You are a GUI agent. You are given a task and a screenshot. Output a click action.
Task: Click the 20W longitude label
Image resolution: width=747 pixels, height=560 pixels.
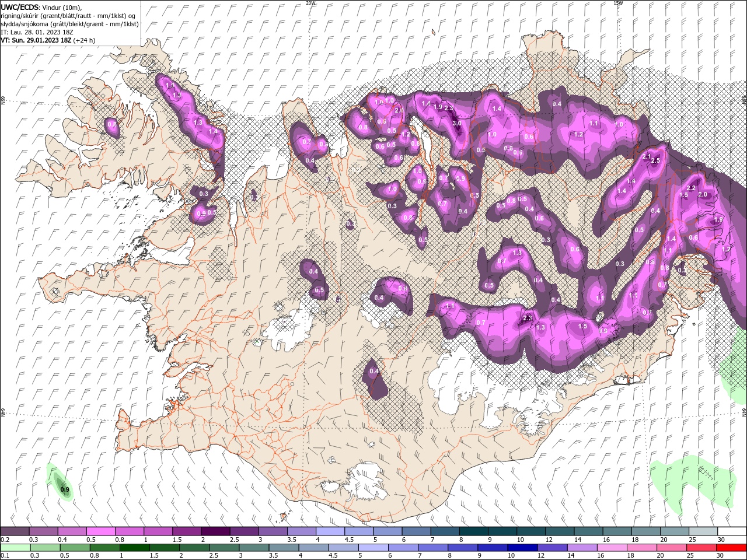click(310, 3)
